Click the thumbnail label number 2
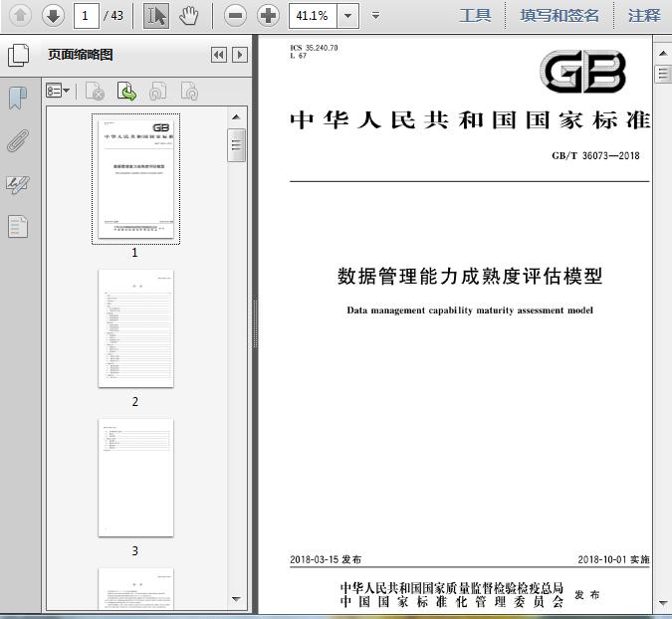 [x=135, y=402]
